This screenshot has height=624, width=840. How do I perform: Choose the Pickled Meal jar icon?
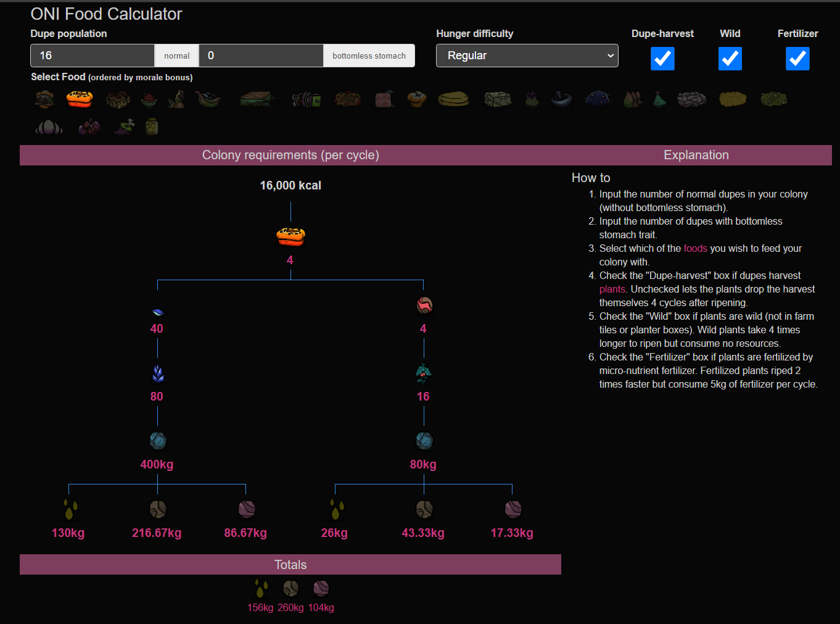(x=152, y=127)
